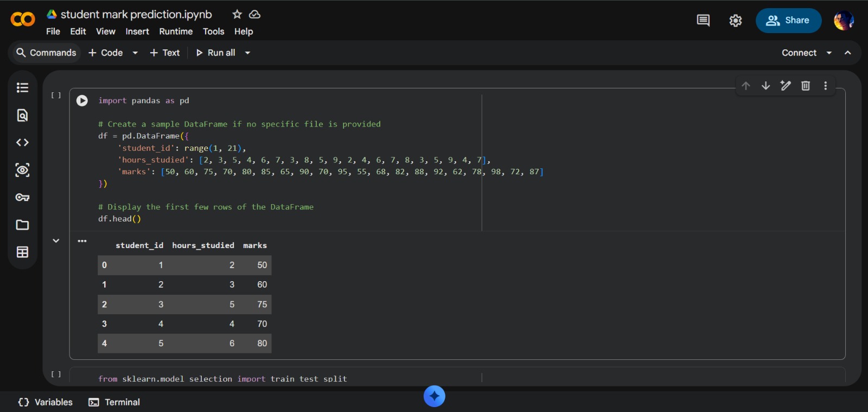Open the Table of contents sidebar panel
The width and height of the screenshot is (868, 412).
[x=22, y=87]
